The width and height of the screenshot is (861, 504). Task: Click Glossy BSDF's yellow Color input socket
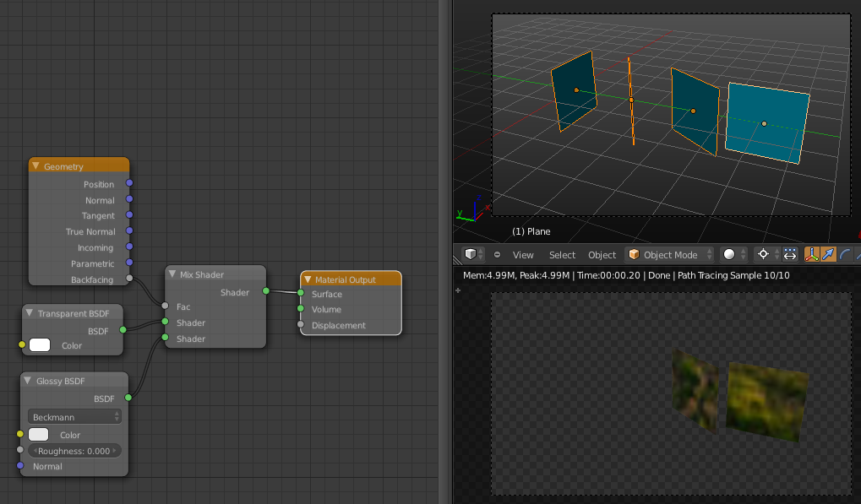click(x=20, y=434)
